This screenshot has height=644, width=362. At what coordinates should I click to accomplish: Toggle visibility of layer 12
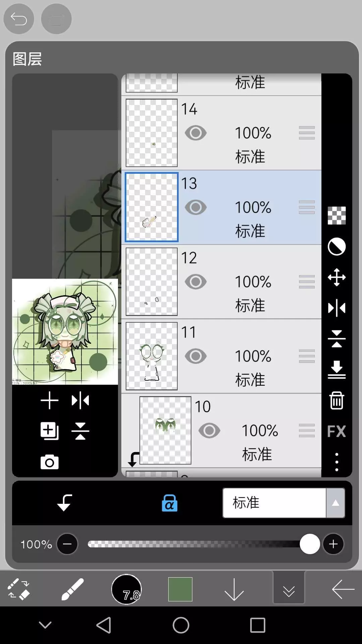196,282
